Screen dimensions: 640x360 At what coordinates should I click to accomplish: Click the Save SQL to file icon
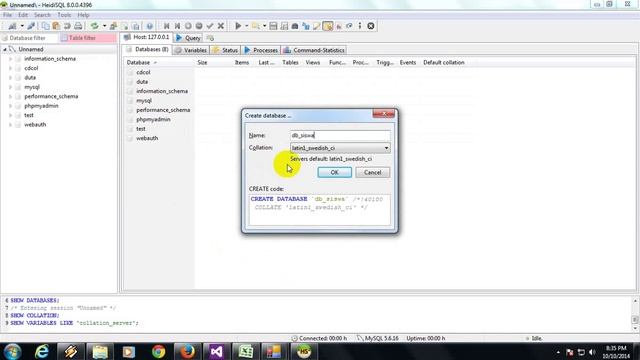click(273, 26)
